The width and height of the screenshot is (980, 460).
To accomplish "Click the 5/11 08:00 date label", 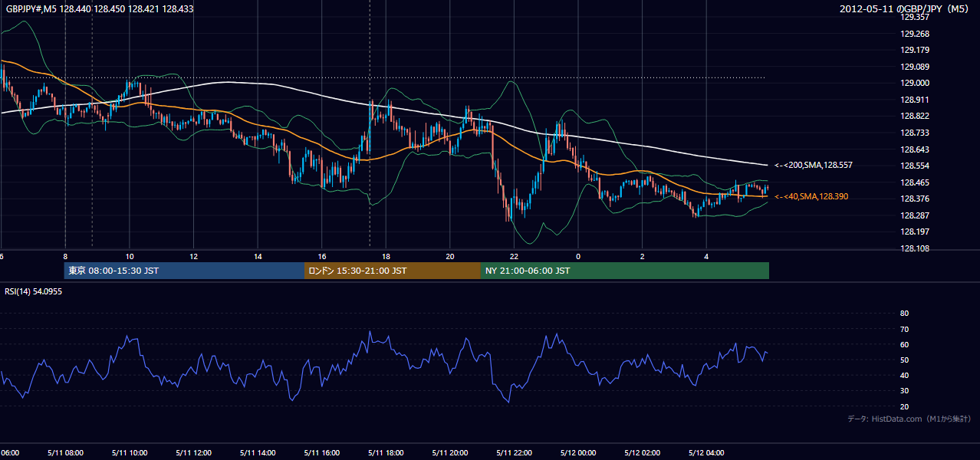I will pyautogui.click(x=65, y=452).
